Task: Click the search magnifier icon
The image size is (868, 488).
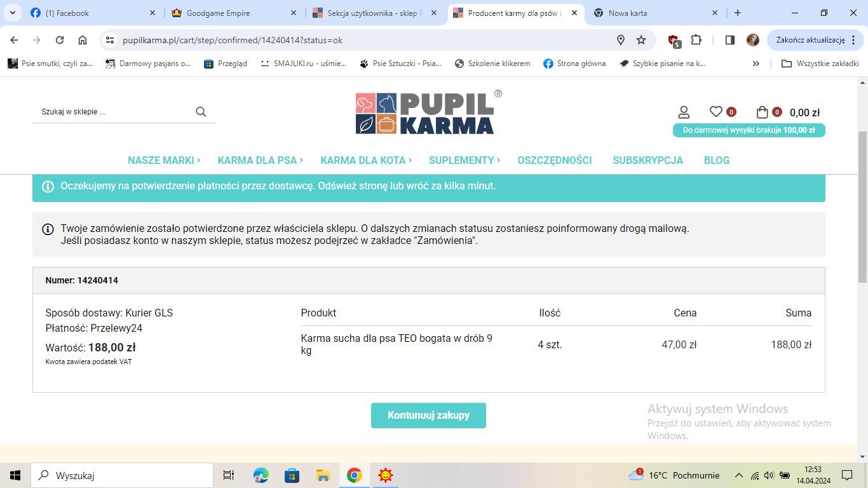Action: click(x=201, y=112)
